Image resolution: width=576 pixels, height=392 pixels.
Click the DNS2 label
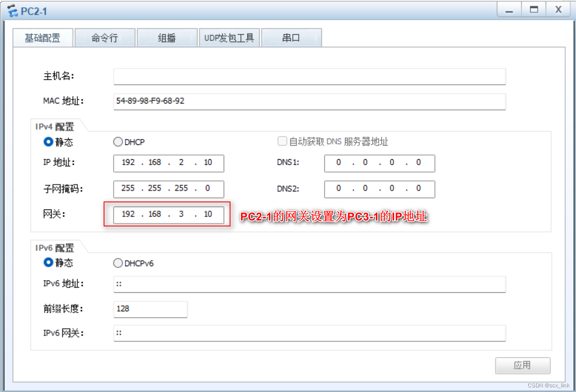[x=288, y=189]
